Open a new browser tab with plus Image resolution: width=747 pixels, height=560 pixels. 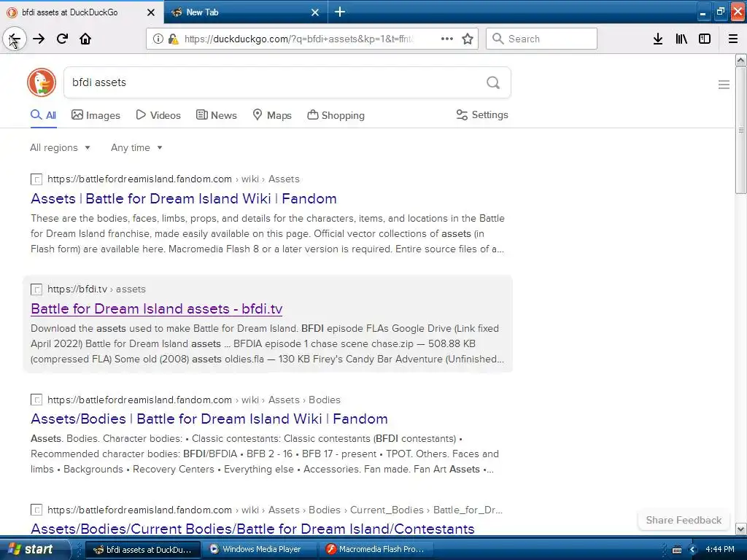(x=340, y=12)
